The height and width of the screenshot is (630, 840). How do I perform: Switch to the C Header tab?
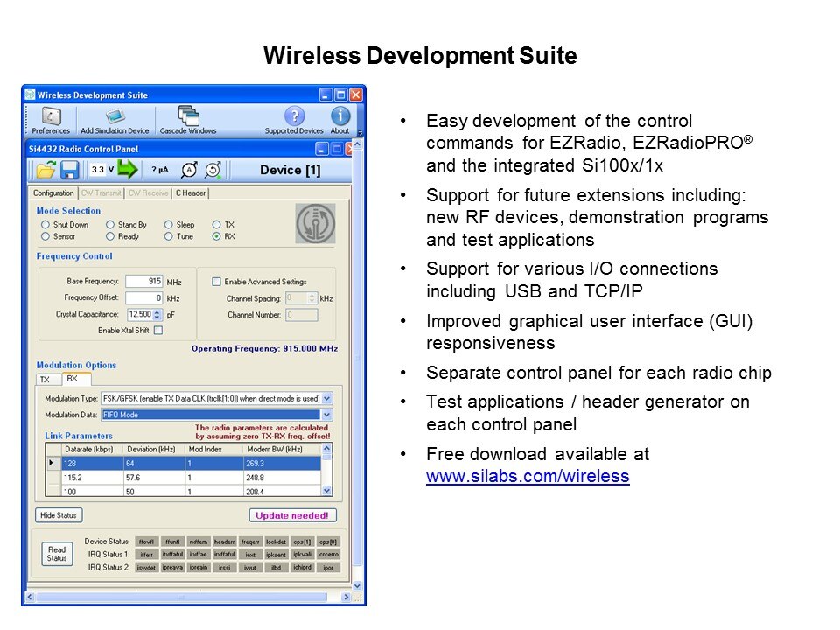[x=190, y=192]
